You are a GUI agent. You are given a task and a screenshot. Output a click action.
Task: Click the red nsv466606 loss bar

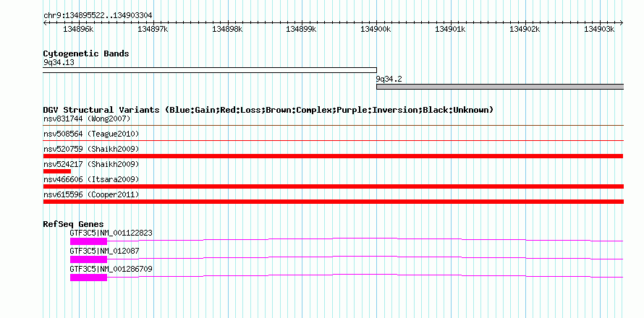click(334, 186)
